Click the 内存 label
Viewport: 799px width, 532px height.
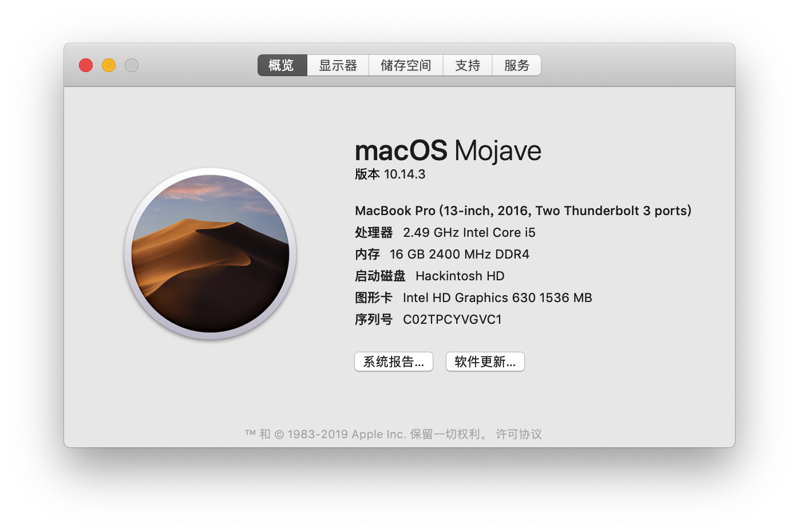pyautogui.click(x=367, y=254)
